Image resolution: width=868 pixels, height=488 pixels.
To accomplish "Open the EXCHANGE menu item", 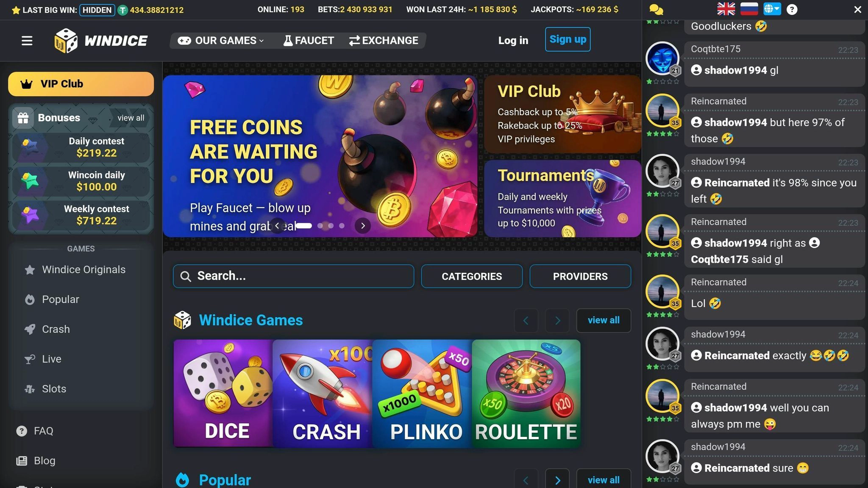I will tap(384, 41).
